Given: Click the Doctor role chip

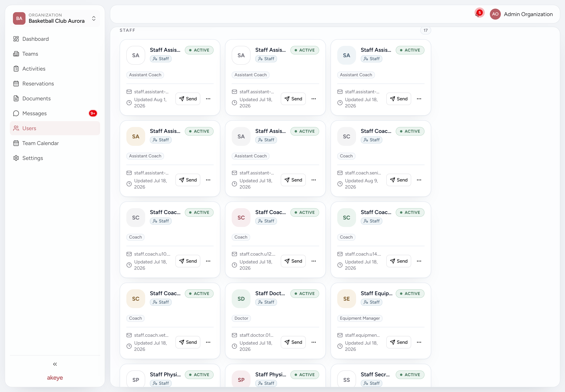Looking at the screenshot, I should coord(241,318).
